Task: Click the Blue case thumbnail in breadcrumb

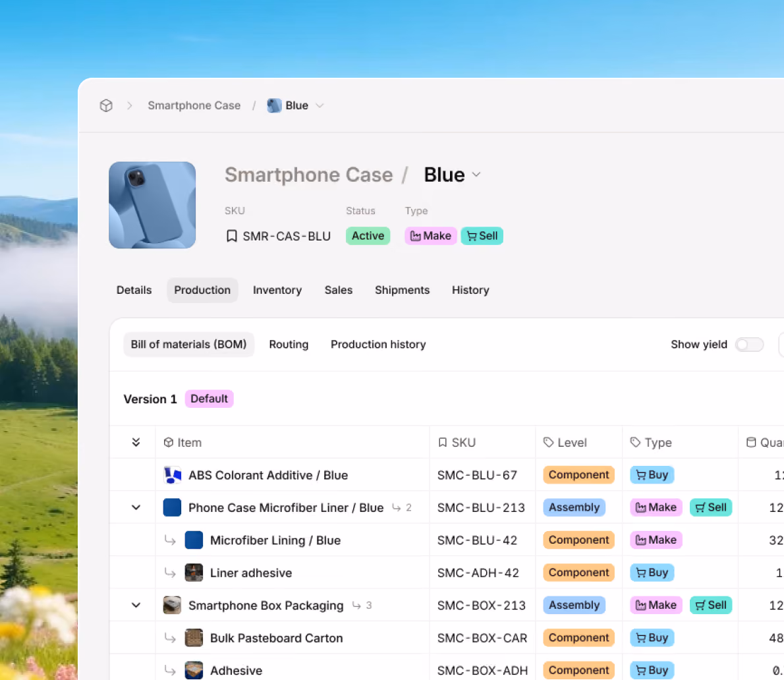Action: (274, 105)
